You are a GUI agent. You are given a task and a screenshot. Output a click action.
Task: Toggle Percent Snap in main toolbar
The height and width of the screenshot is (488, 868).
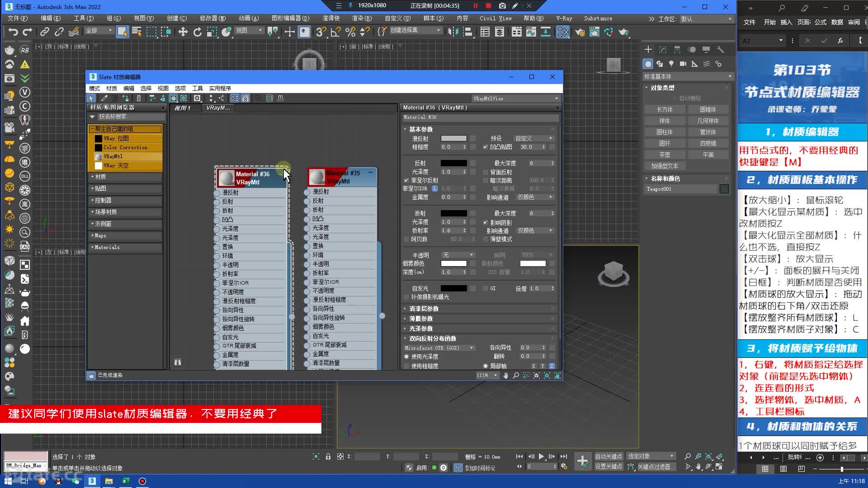(350, 32)
